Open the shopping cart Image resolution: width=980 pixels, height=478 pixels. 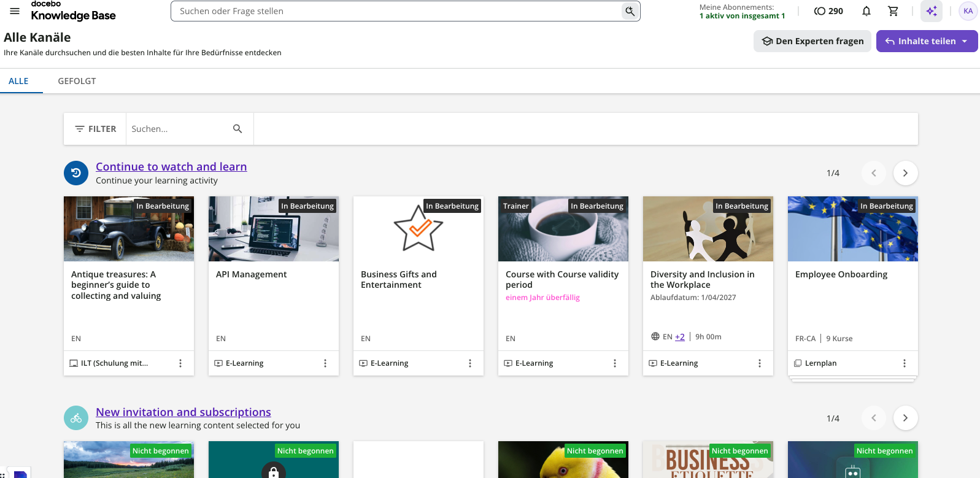893,11
